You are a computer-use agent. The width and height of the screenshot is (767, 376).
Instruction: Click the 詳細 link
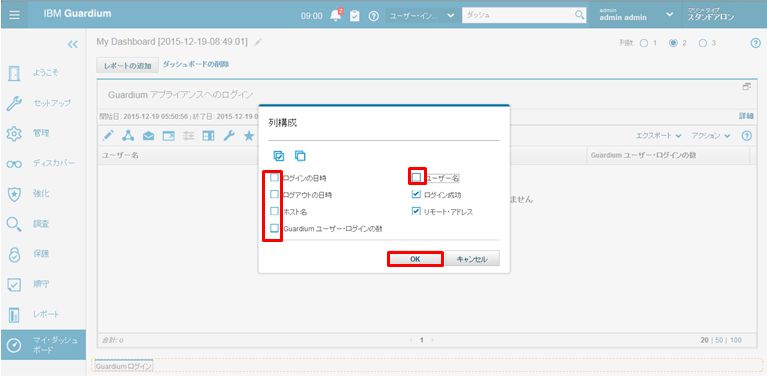coord(745,116)
